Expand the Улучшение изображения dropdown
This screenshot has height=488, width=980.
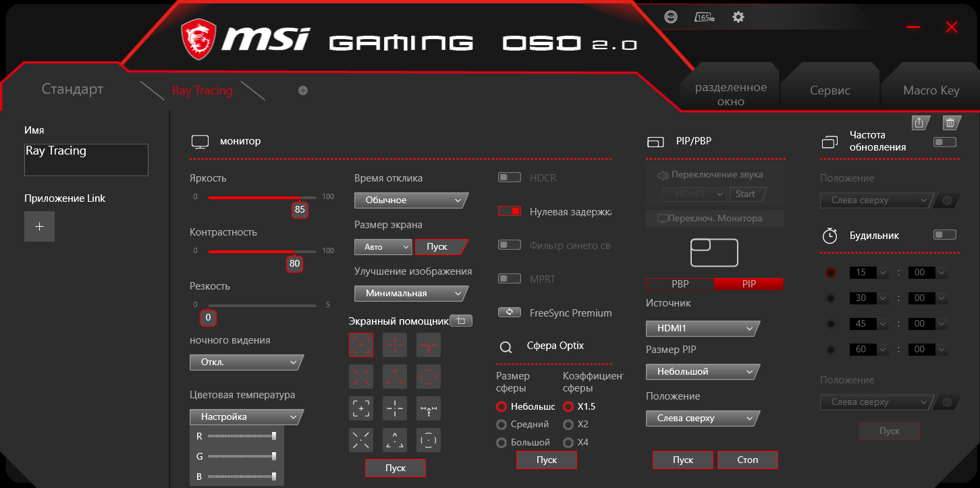(x=411, y=294)
